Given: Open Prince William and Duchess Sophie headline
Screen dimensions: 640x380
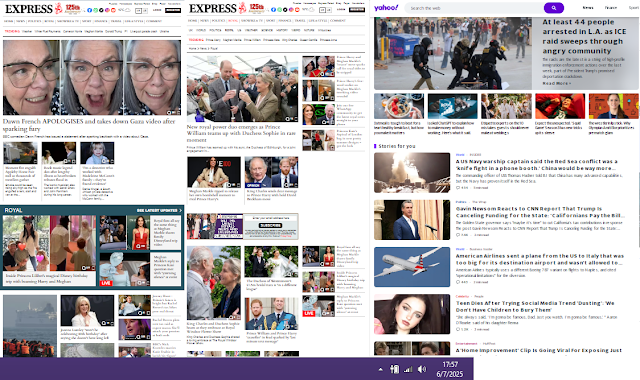Looking at the screenshot, I should (241, 133).
